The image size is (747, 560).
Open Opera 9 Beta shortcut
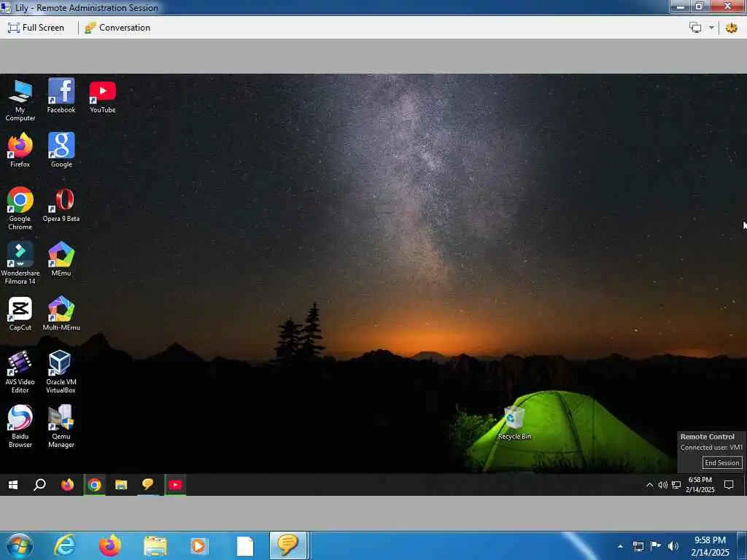(61, 205)
